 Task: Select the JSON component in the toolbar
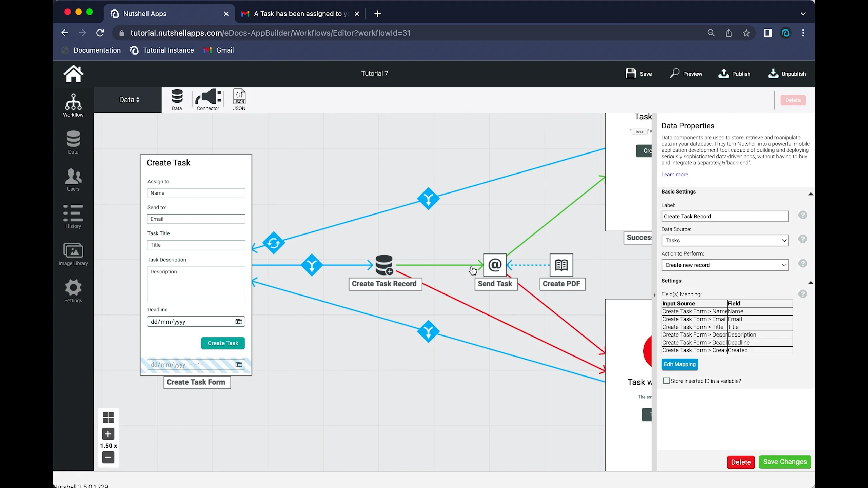click(239, 99)
